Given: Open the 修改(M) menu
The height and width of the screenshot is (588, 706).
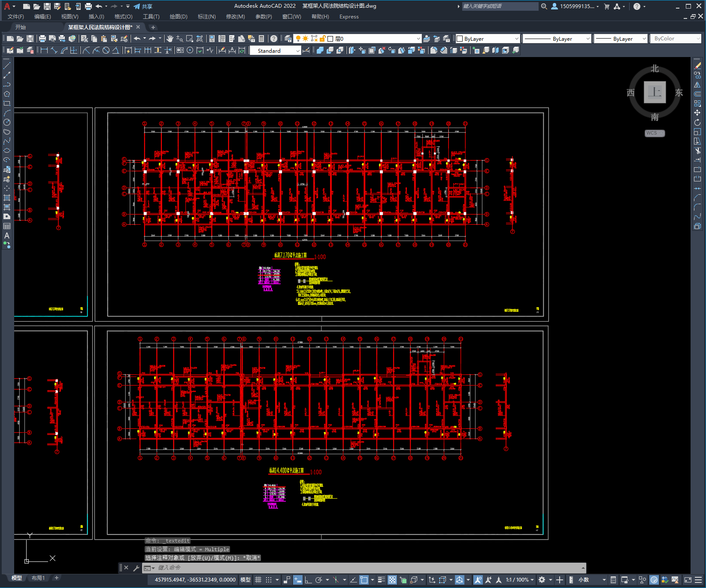Looking at the screenshot, I should click(236, 17).
